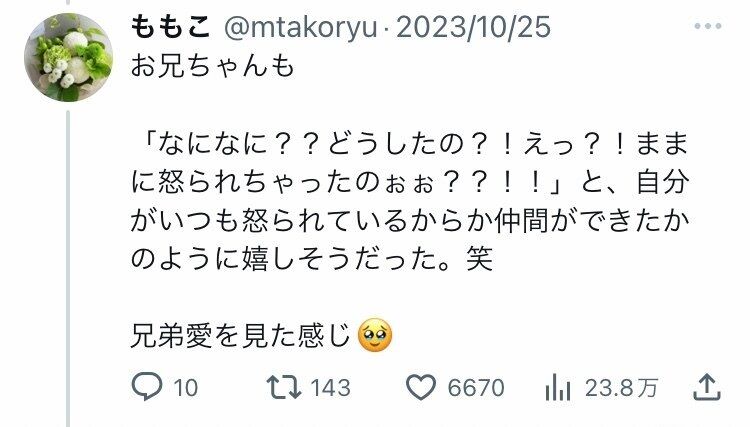Click the 23.8万 view count

[x=621, y=388]
